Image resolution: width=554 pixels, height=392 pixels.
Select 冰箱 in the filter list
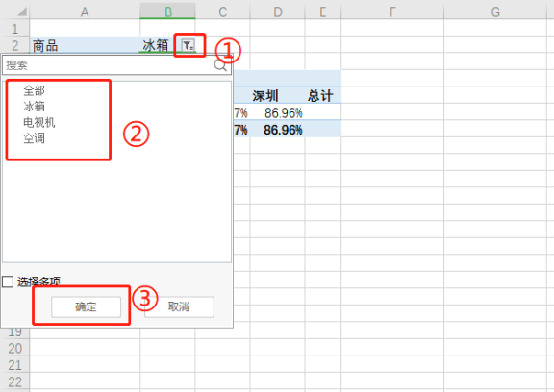coord(34,107)
